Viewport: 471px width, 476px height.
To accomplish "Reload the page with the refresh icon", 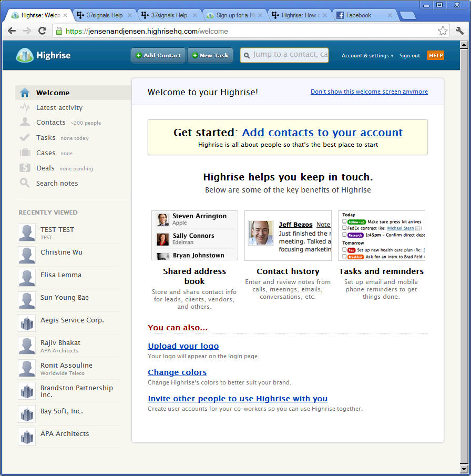I will click(x=42, y=31).
